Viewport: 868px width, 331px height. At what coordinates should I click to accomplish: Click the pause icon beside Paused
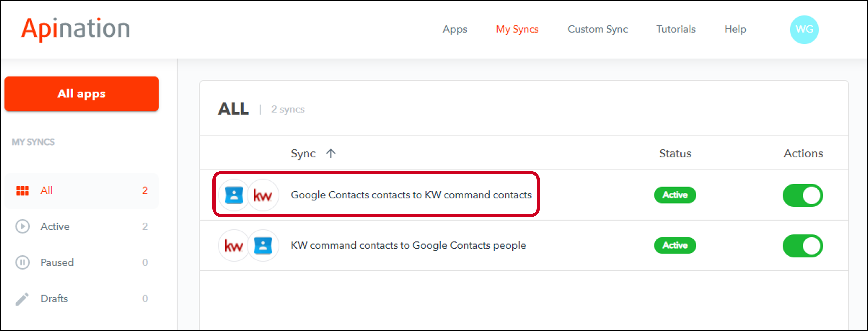(x=23, y=262)
